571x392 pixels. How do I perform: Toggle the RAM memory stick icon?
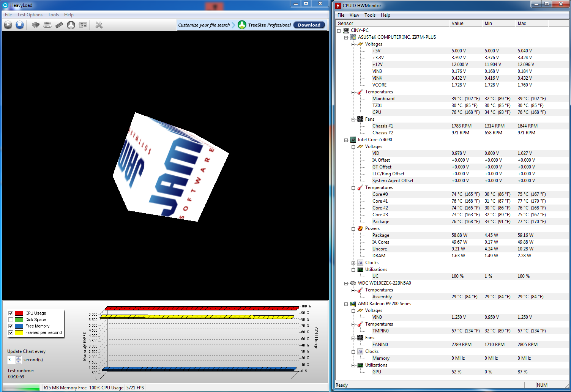[x=59, y=25]
